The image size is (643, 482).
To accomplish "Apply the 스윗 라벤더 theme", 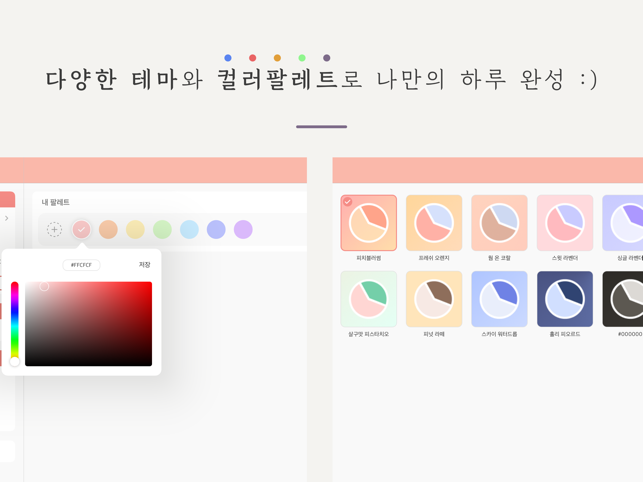I will click(x=565, y=223).
